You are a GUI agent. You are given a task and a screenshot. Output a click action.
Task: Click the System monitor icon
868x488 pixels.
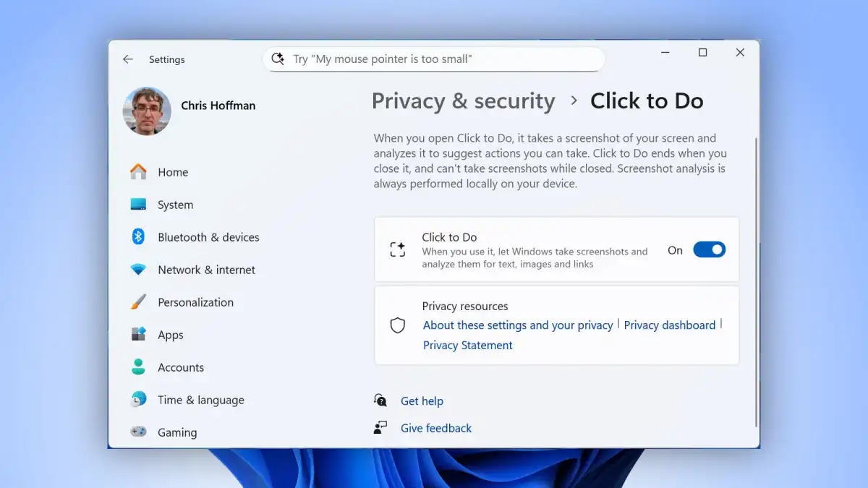(x=138, y=205)
